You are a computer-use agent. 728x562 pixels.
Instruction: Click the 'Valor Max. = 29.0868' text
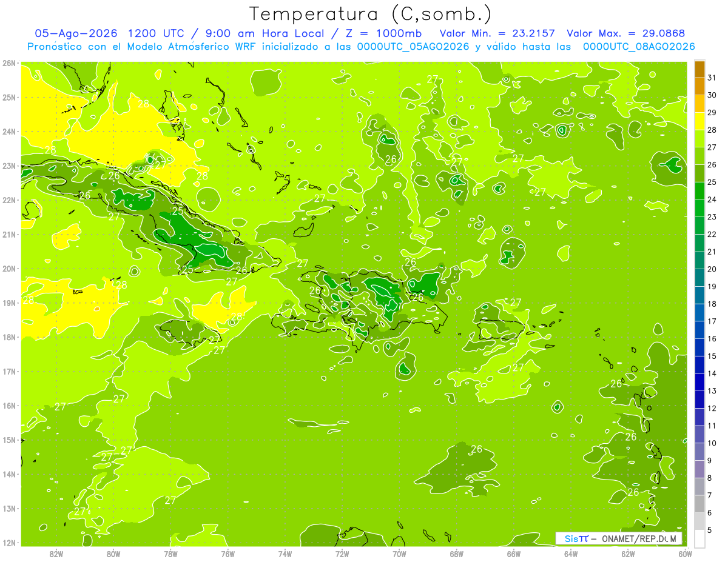pyautogui.click(x=626, y=33)
